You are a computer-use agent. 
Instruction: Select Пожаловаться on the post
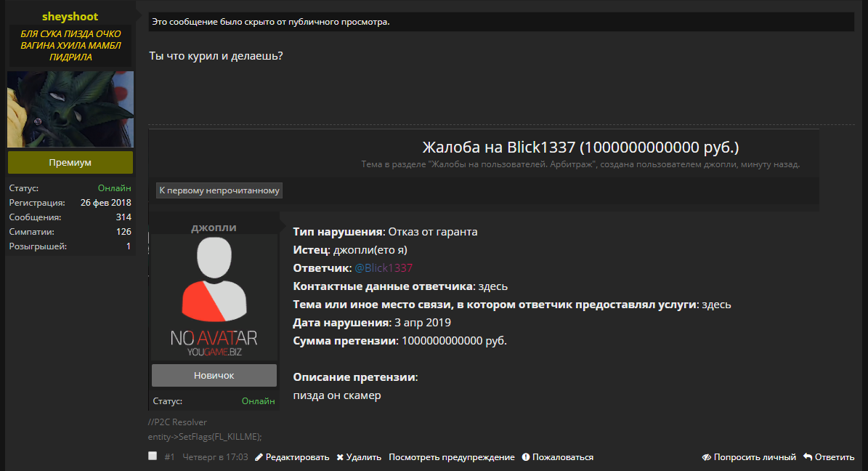[x=564, y=456]
